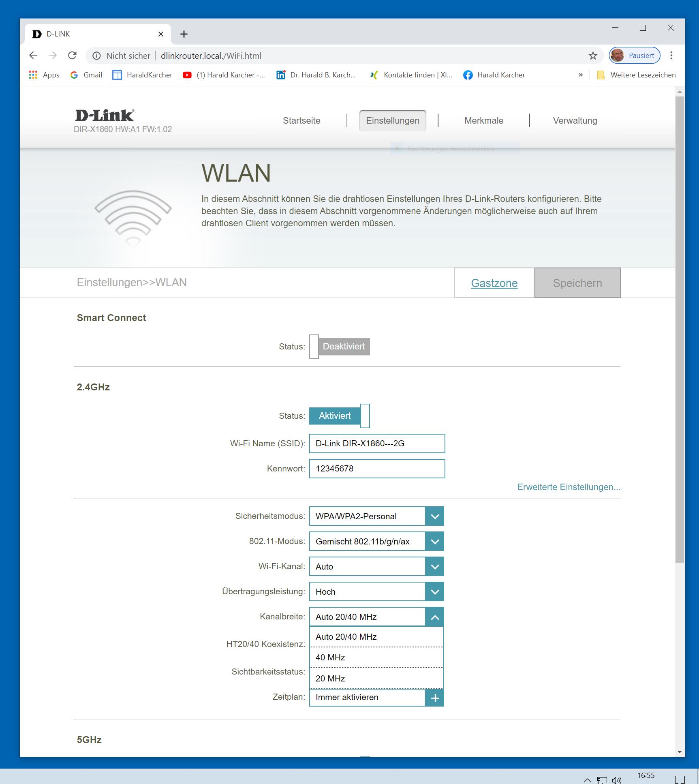Select the 20 MHz option
699x784 pixels.
376,679
